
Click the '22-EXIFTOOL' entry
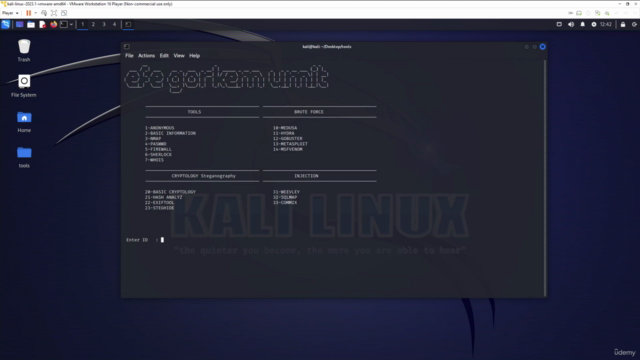tap(160, 202)
